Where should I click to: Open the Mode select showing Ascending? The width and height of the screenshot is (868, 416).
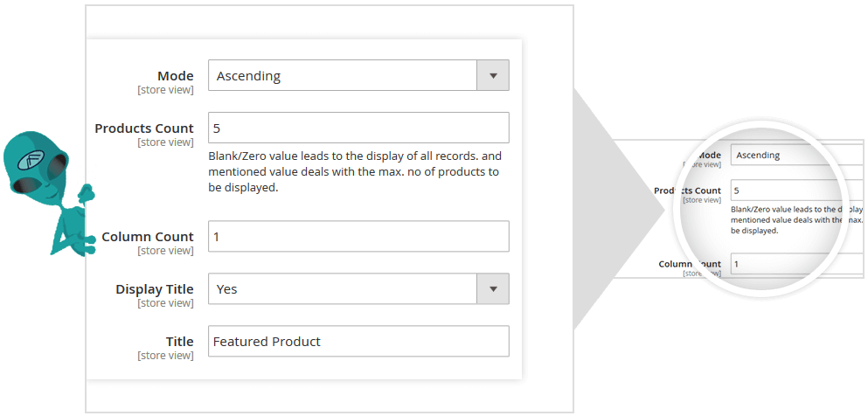click(343, 76)
